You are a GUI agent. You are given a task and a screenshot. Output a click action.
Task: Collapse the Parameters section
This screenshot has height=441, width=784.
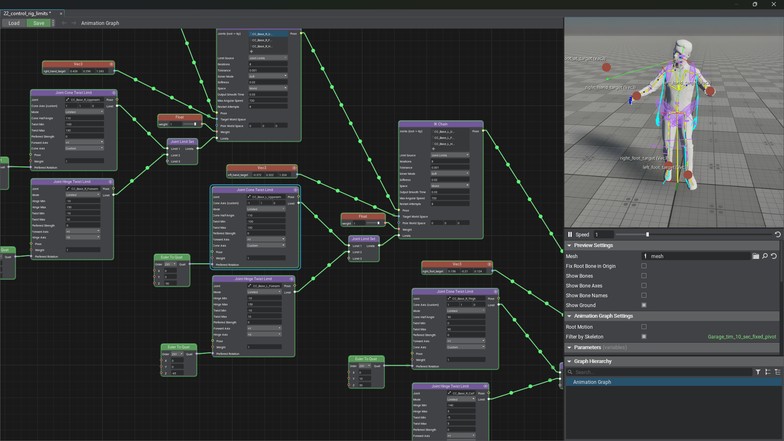click(569, 347)
